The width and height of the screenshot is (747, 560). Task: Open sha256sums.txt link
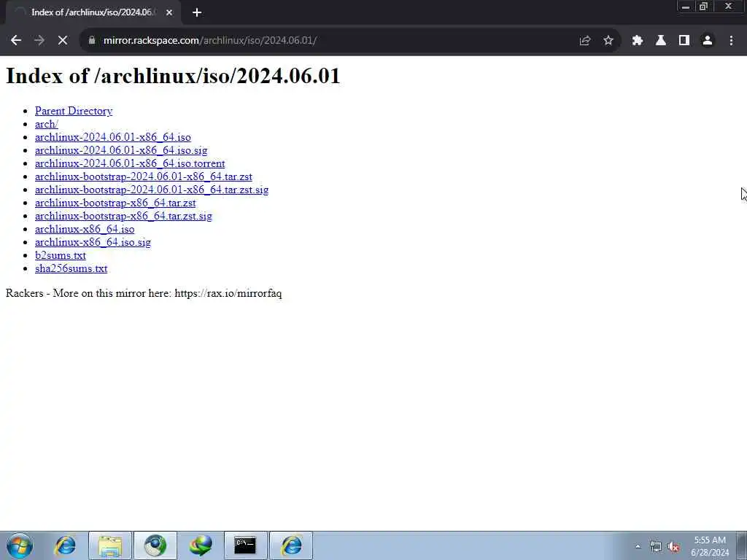tap(71, 268)
